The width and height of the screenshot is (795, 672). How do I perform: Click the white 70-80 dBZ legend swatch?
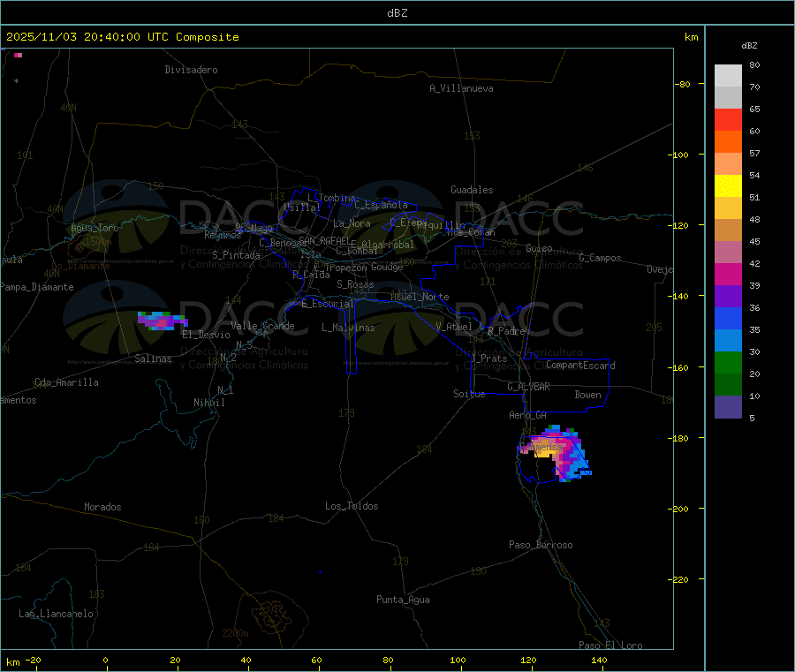(x=728, y=76)
